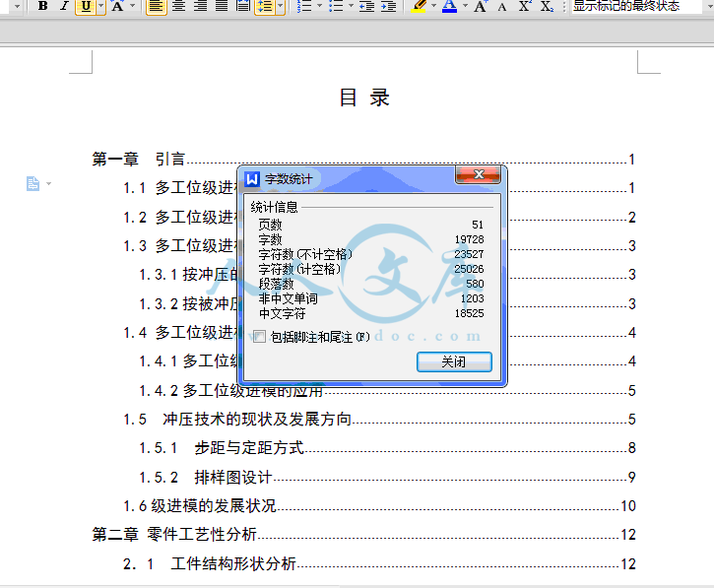Increase paragraph indent

click(x=388, y=6)
